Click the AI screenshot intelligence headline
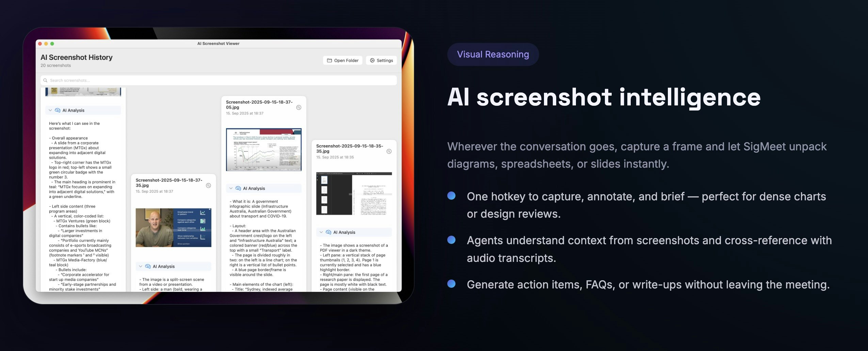 point(604,98)
